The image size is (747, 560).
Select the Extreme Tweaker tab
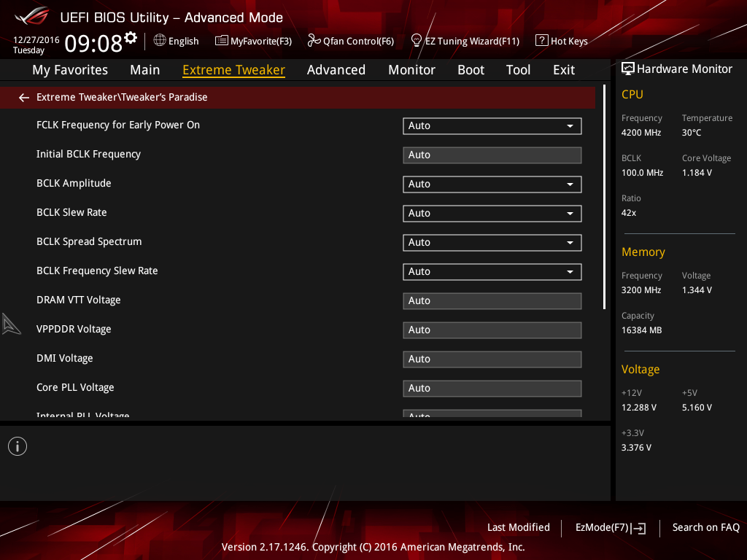234,70
